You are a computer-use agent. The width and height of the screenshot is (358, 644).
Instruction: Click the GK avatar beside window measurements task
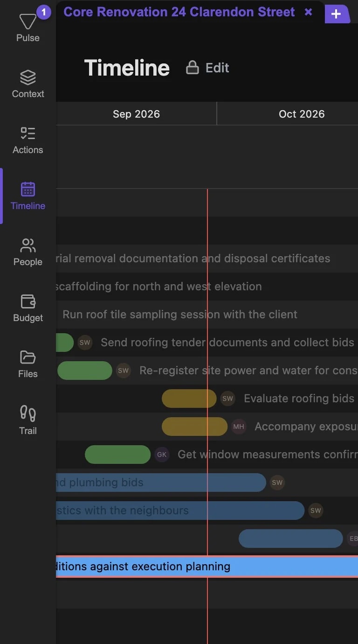pos(162,455)
